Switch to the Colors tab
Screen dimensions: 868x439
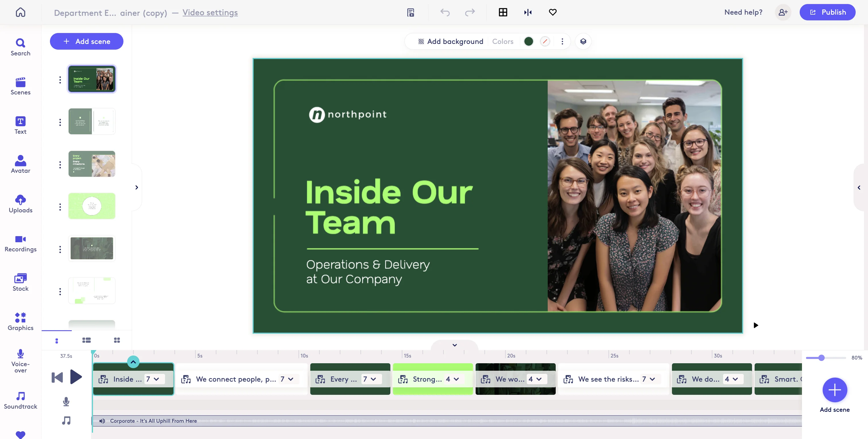click(x=503, y=41)
